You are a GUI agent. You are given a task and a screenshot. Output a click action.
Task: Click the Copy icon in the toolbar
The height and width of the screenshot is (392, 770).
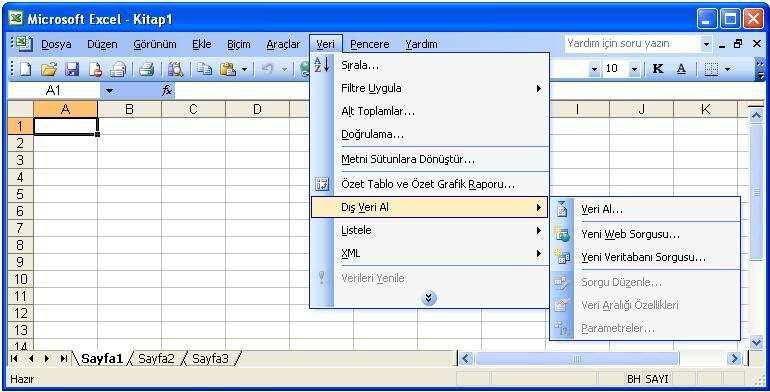pyautogui.click(x=203, y=69)
